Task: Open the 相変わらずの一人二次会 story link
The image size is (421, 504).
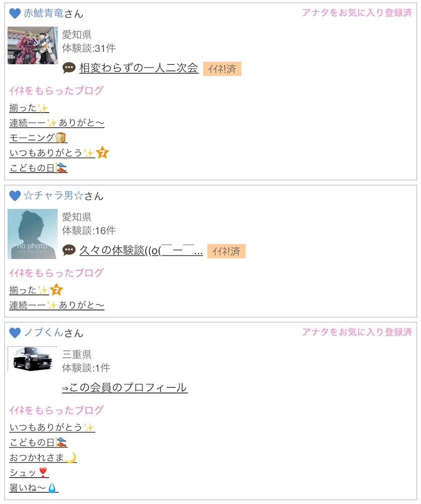Action: [x=139, y=68]
